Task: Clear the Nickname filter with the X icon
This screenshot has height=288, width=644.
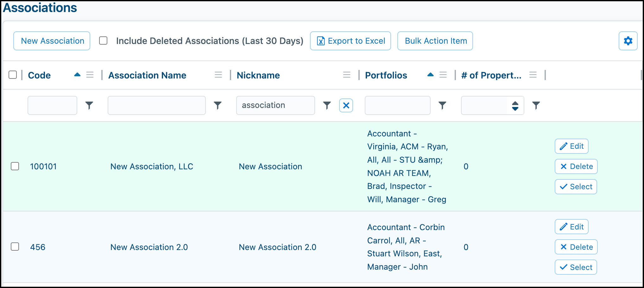Action: pos(346,105)
